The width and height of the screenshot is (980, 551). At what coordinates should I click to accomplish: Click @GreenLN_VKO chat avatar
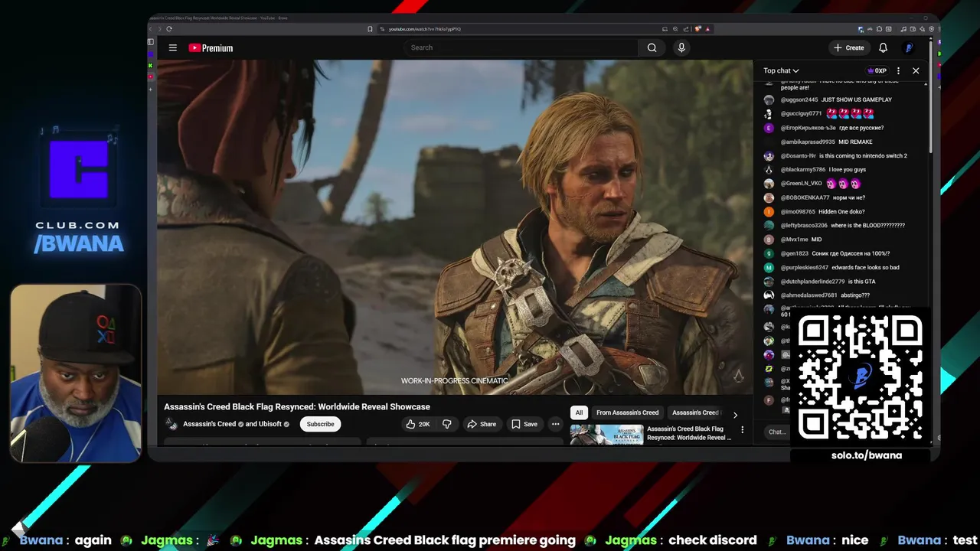(769, 184)
